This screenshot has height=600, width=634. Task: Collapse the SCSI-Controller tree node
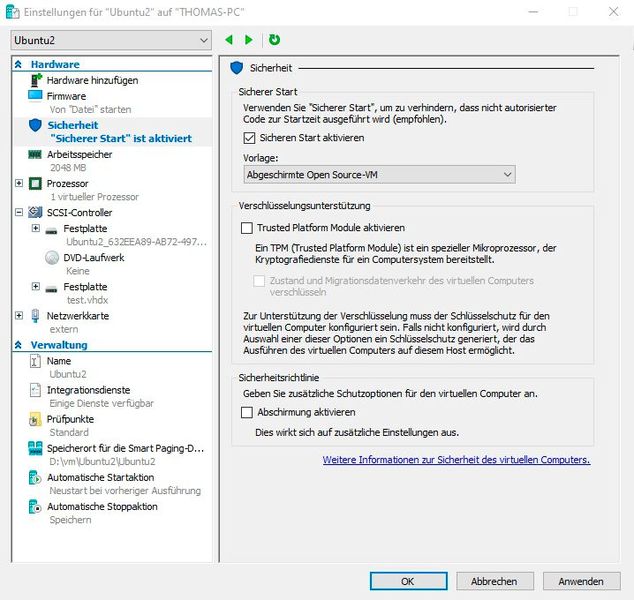19,212
